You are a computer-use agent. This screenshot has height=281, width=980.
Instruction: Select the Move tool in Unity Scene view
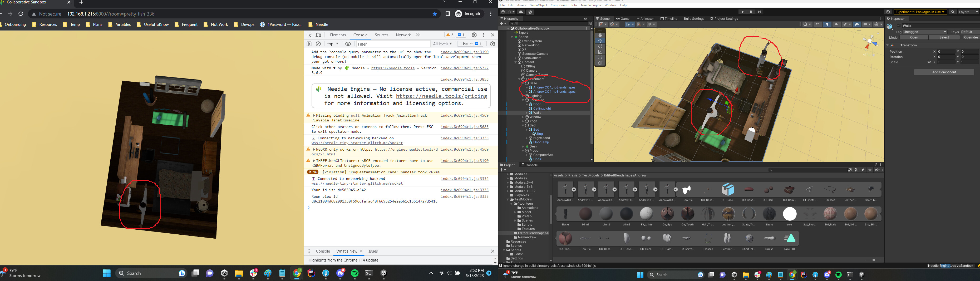pos(600,41)
